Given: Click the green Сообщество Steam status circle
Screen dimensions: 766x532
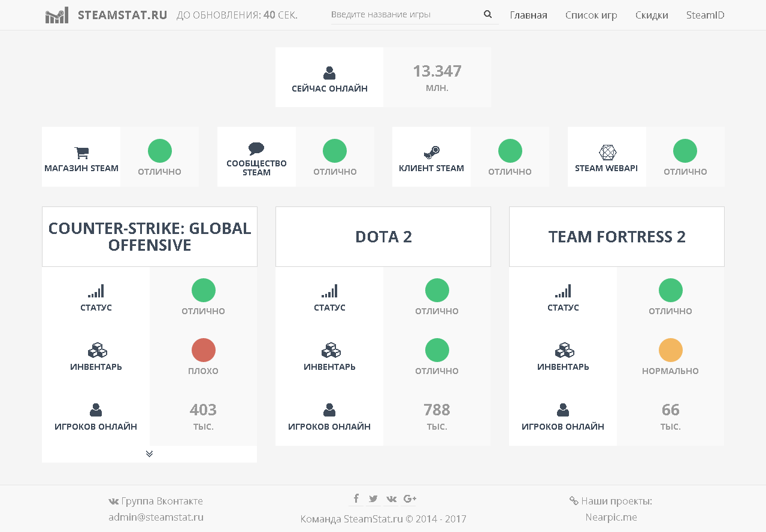Looking at the screenshot, I should [x=335, y=151].
